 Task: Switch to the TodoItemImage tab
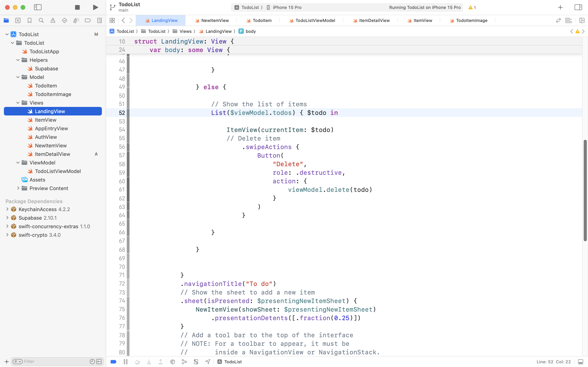tap(471, 20)
